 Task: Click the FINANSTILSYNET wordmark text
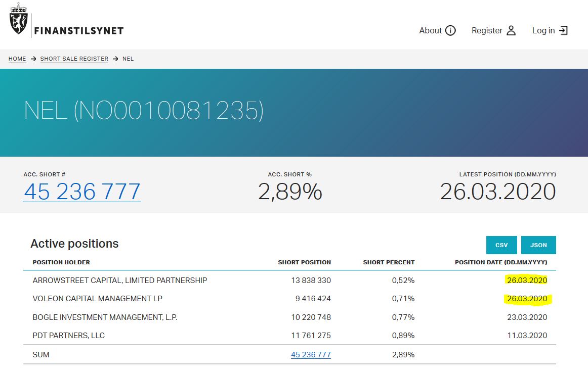click(79, 31)
